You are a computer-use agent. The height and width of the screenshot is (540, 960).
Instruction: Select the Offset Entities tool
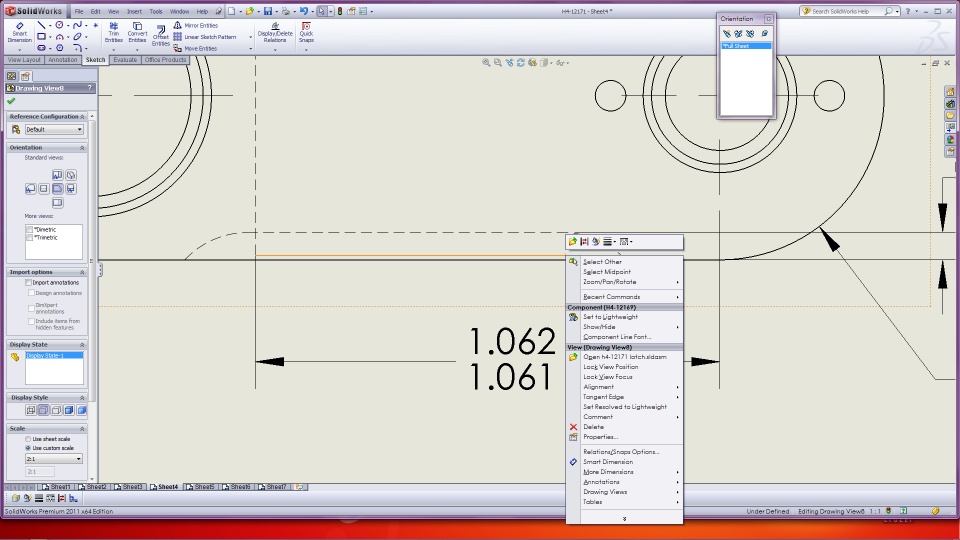[x=161, y=33]
